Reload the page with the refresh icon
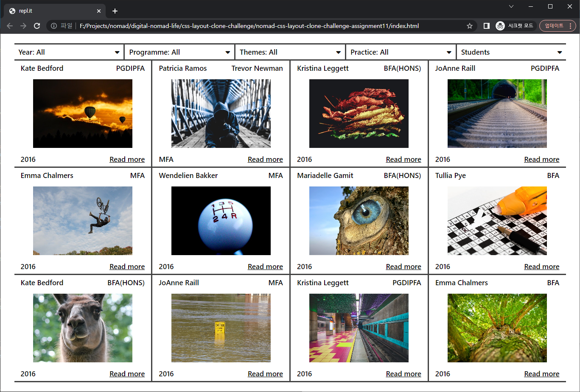 (x=37, y=26)
